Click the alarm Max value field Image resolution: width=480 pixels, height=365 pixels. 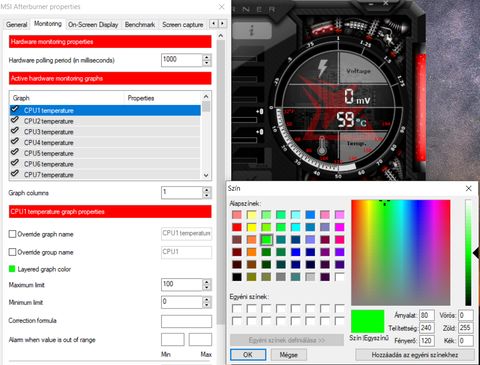(x=200, y=340)
